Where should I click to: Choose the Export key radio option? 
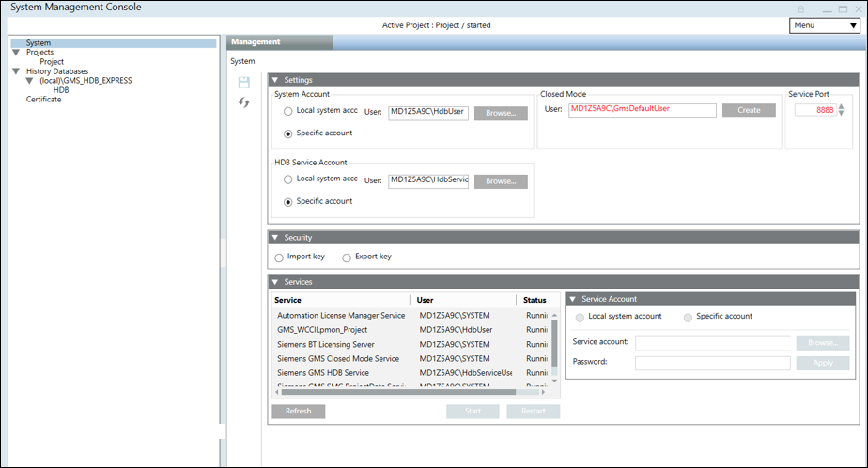point(347,257)
